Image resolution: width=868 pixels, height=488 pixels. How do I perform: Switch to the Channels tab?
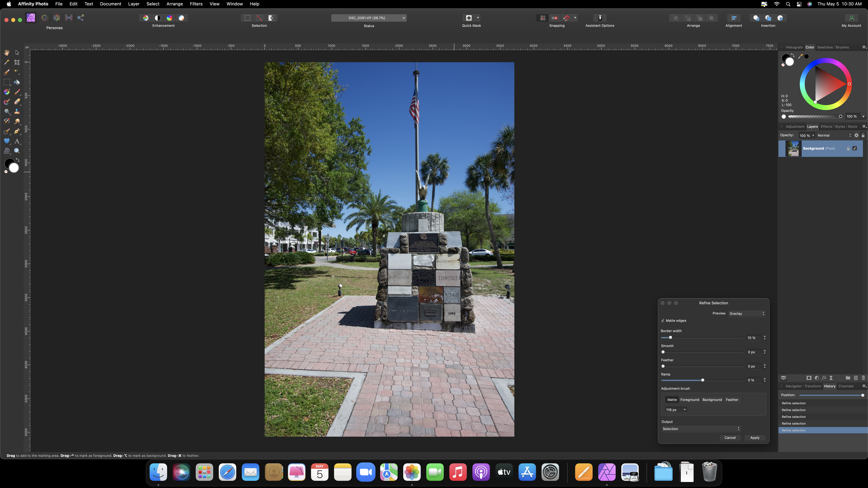pos(846,386)
